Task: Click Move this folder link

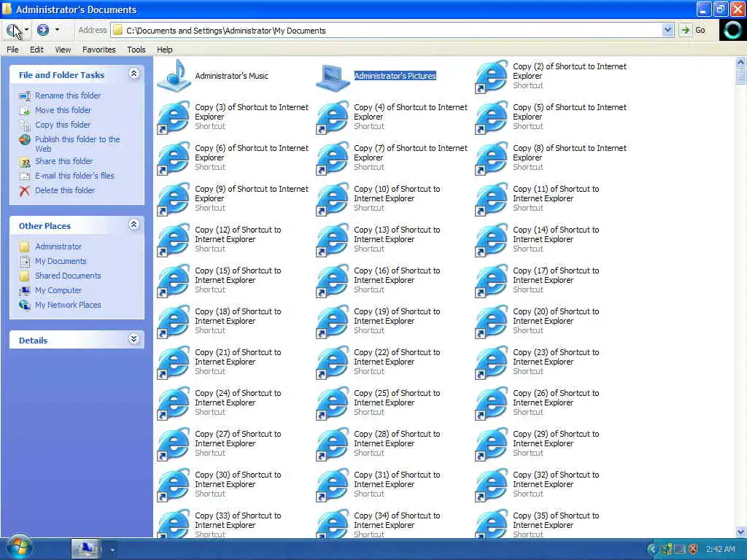Action: (63, 110)
